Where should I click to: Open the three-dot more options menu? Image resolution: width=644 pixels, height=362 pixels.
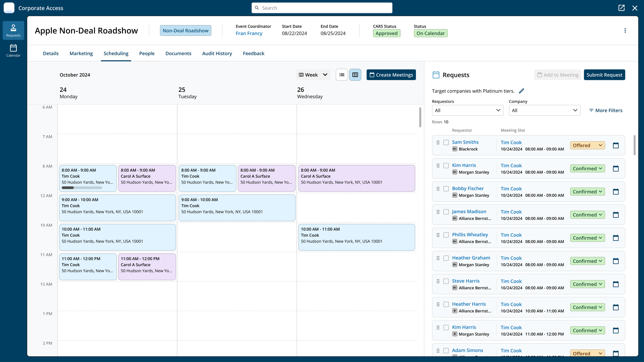[625, 31]
